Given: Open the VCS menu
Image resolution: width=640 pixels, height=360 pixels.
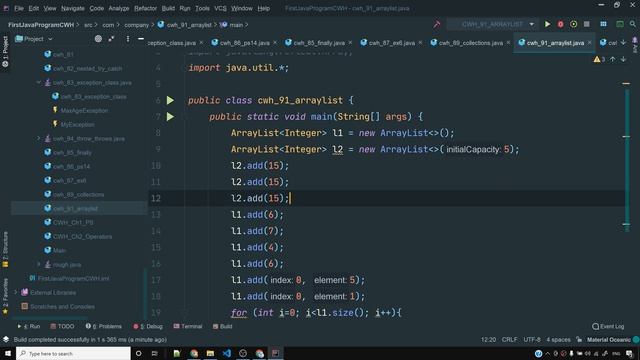Looking at the screenshot, I should click(x=220, y=8).
